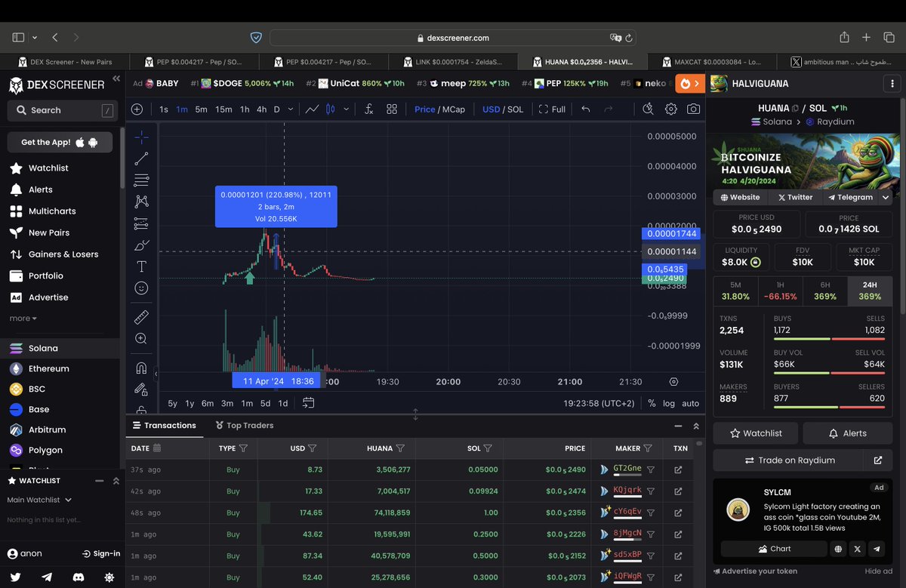The width and height of the screenshot is (906, 588).
Task: Select the 6H performance tab
Action: coord(825,291)
